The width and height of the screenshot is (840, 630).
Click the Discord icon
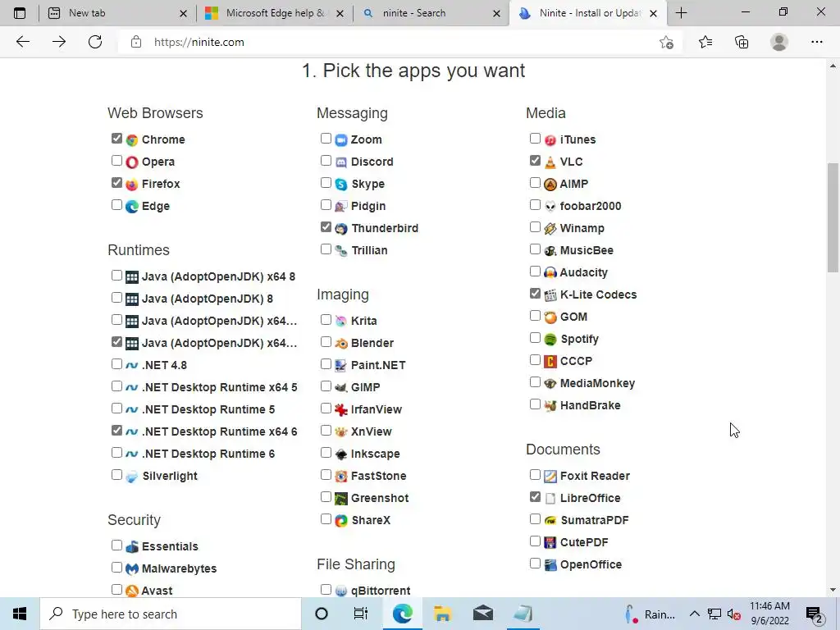(341, 162)
